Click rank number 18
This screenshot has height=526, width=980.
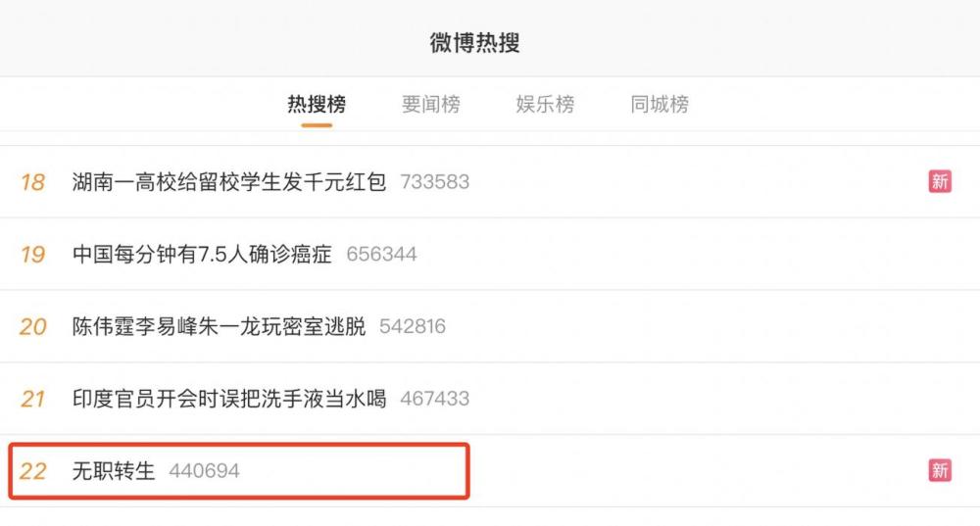[x=33, y=182]
